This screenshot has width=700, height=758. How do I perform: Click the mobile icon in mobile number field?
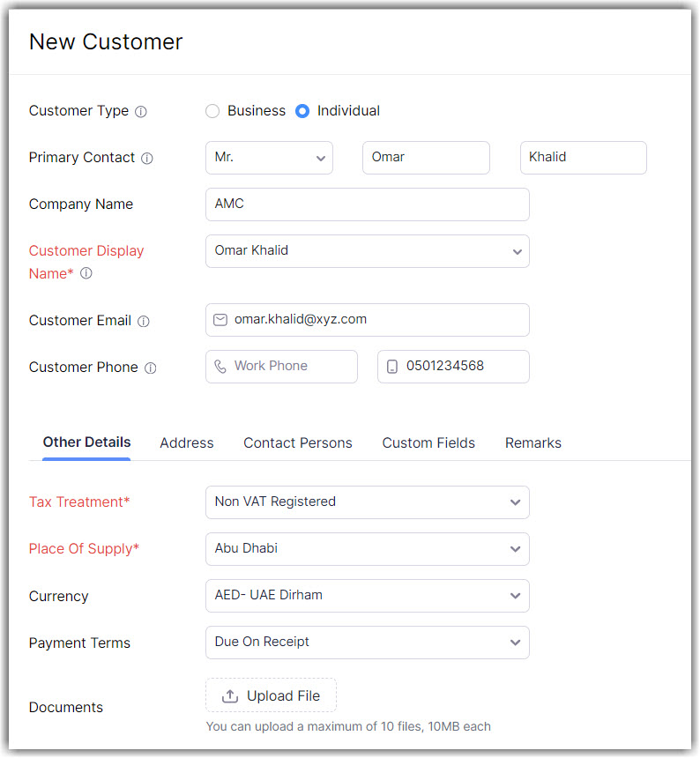pyautogui.click(x=392, y=367)
